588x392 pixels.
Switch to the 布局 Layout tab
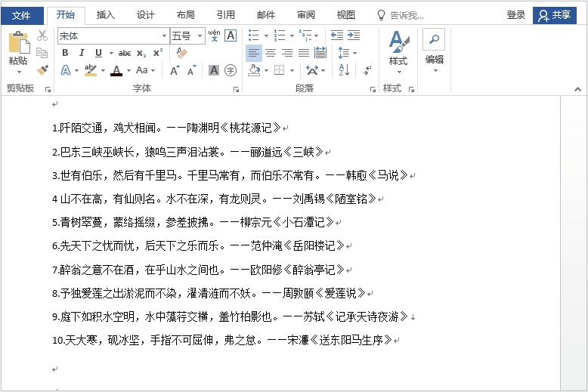(x=186, y=15)
